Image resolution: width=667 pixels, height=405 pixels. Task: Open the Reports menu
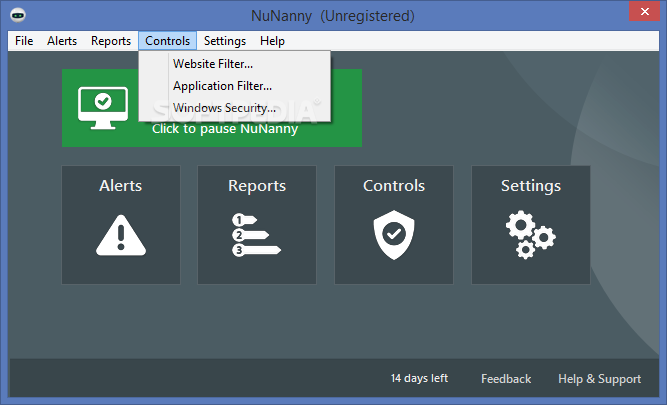[x=111, y=41]
